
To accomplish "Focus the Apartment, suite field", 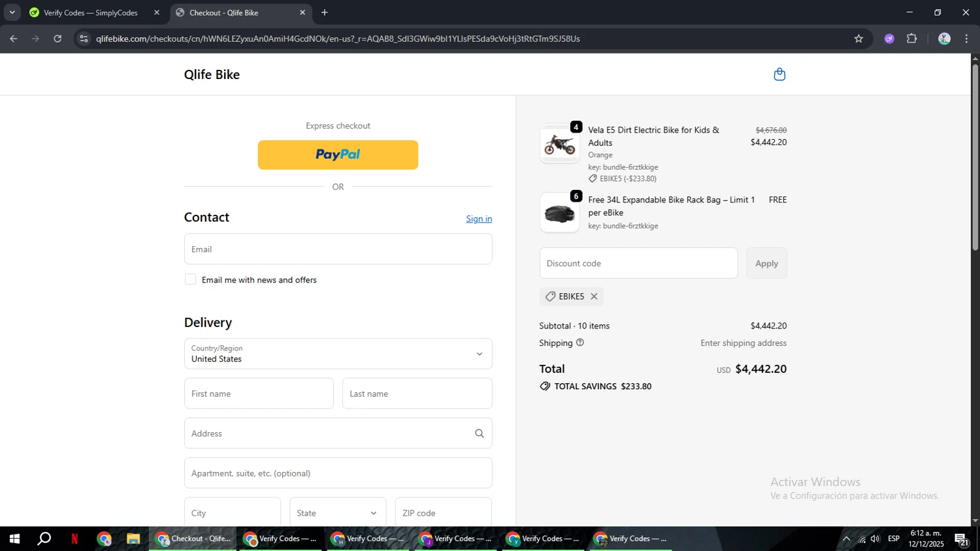I will point(338,473).
